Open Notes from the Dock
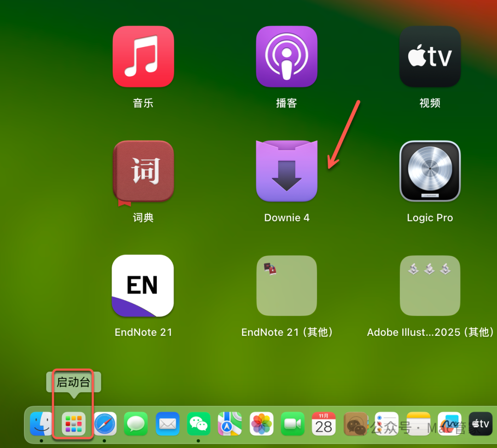This screenshot has width=497, height=448. tap(418, 424)
